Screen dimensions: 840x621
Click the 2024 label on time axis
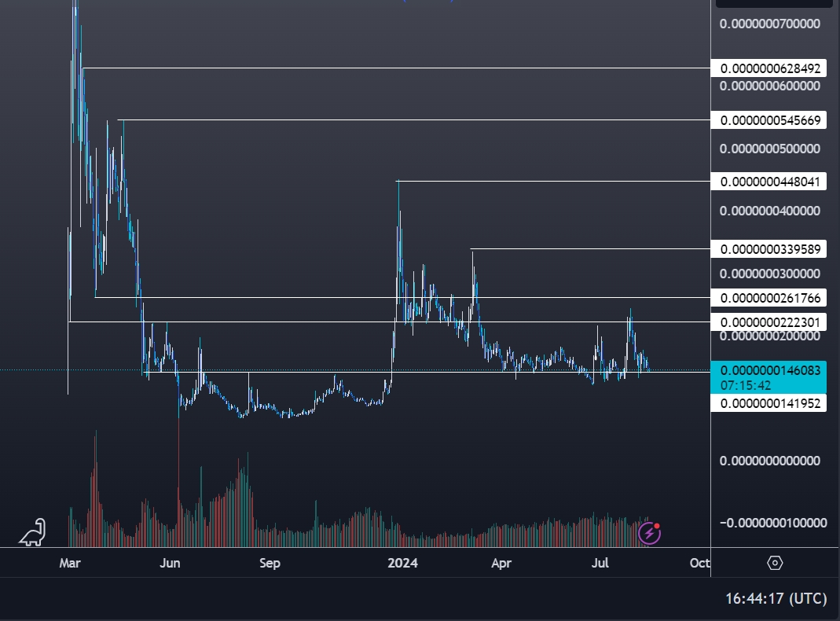point(403,563)
